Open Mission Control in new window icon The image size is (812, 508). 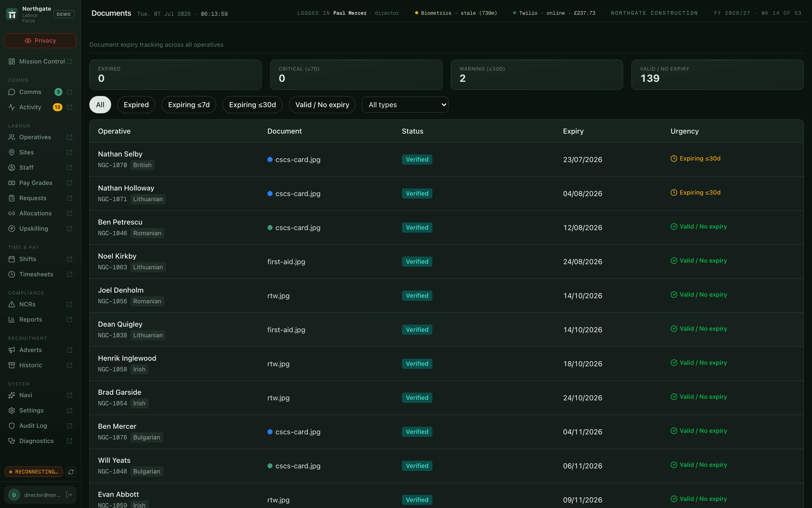[x=70, y=61]
